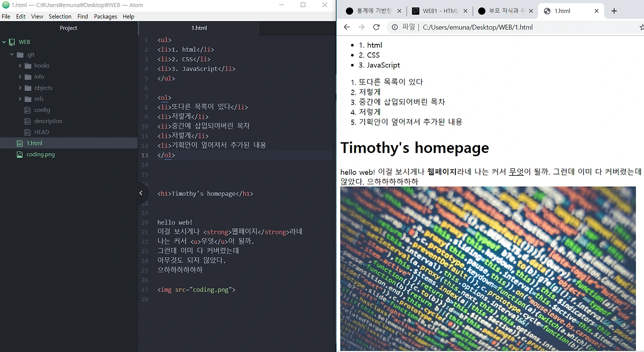View site information icon in address bar
This screenshot has height=352, width=644.
tap(395, 27)
